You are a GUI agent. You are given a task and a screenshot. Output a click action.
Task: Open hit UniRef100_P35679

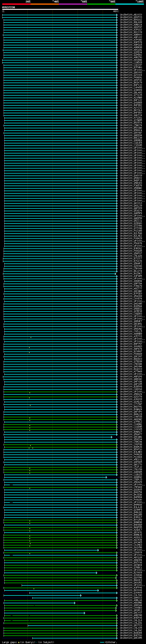[x=131, y=286]
